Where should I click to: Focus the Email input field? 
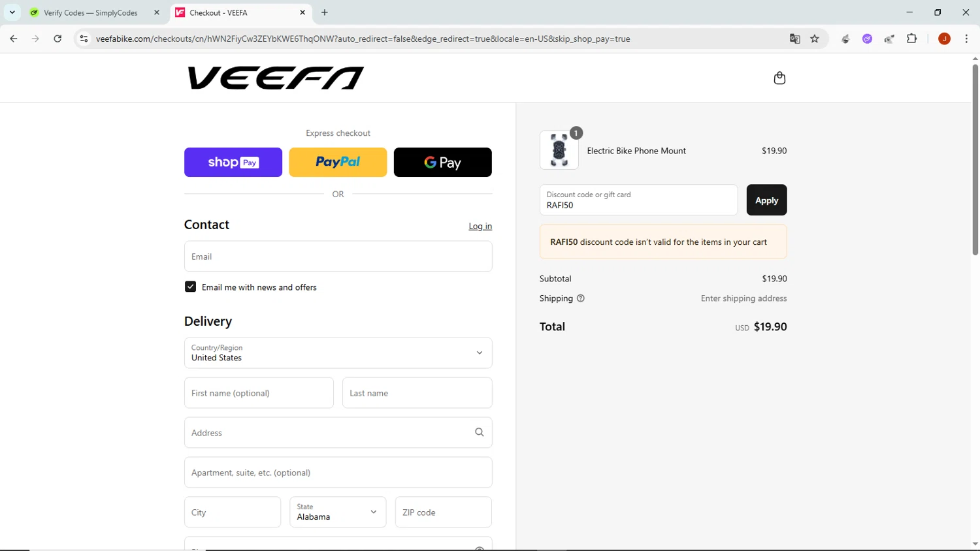[x=338, y=256]
